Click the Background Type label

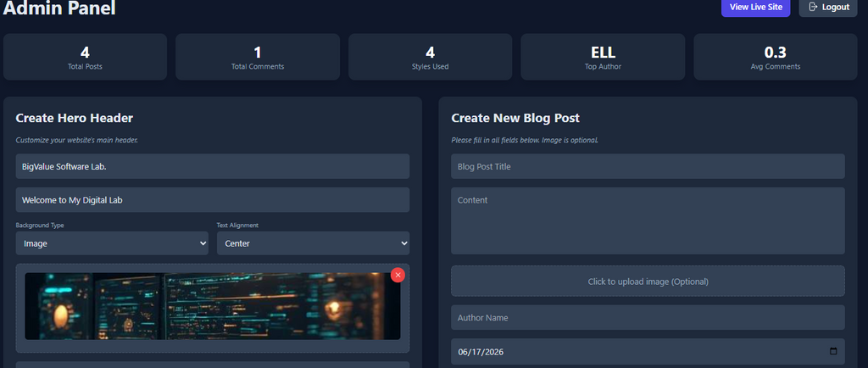point(39,226)
